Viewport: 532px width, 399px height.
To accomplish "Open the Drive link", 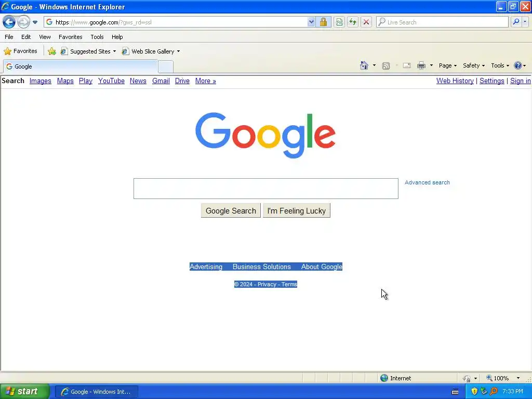I will (182, 81).
